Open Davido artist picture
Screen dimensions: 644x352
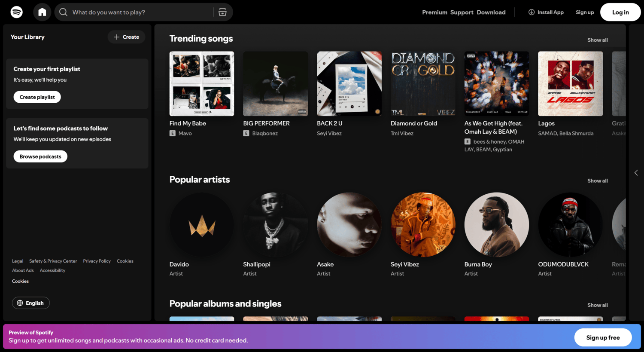[202, 225]
